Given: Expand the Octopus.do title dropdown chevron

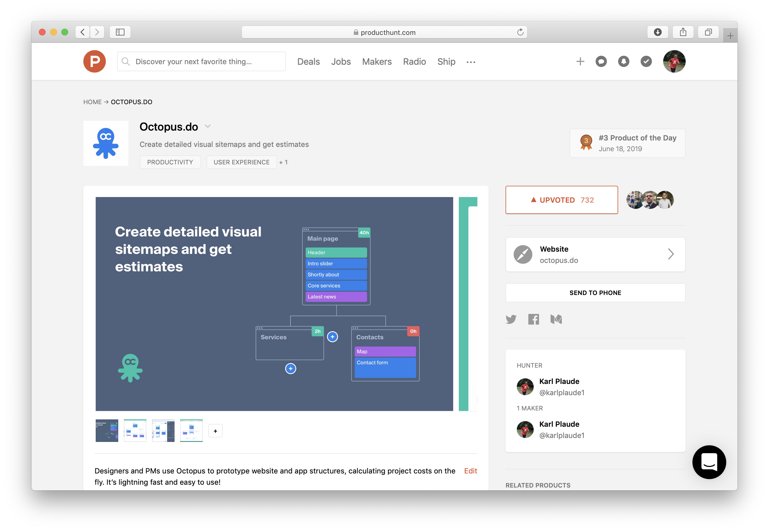Looking at the screenshot, I should click(208, 126).
